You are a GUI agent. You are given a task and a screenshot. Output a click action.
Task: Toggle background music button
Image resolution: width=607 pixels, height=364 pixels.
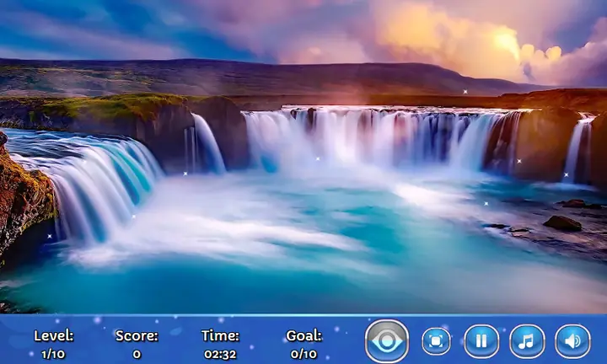point(527,341)
